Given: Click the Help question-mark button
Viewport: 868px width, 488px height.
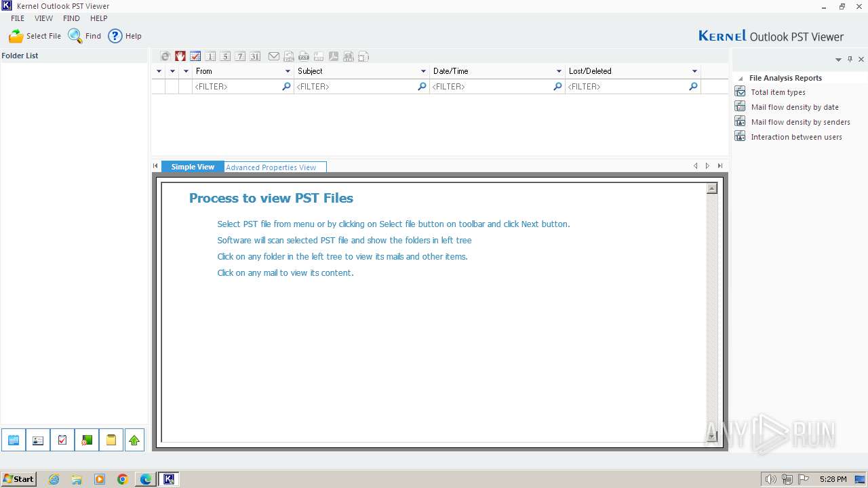Looking at the screenshot, I should coord(125,36).
